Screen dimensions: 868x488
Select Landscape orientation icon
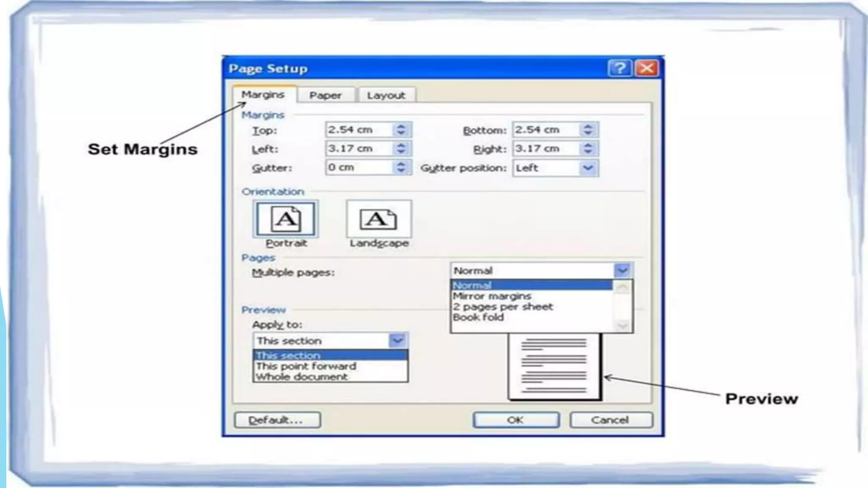378,219
